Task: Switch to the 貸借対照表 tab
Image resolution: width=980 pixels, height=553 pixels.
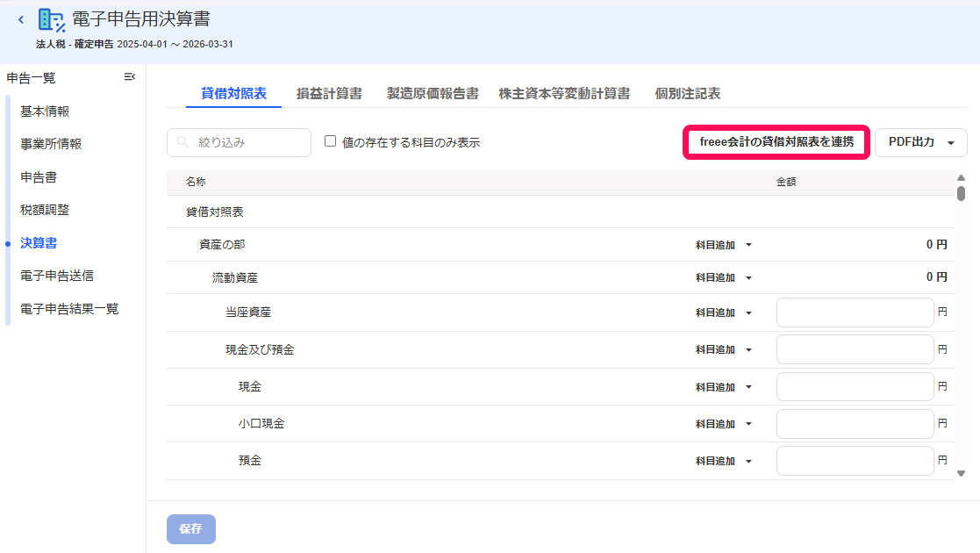Action: 233,94
